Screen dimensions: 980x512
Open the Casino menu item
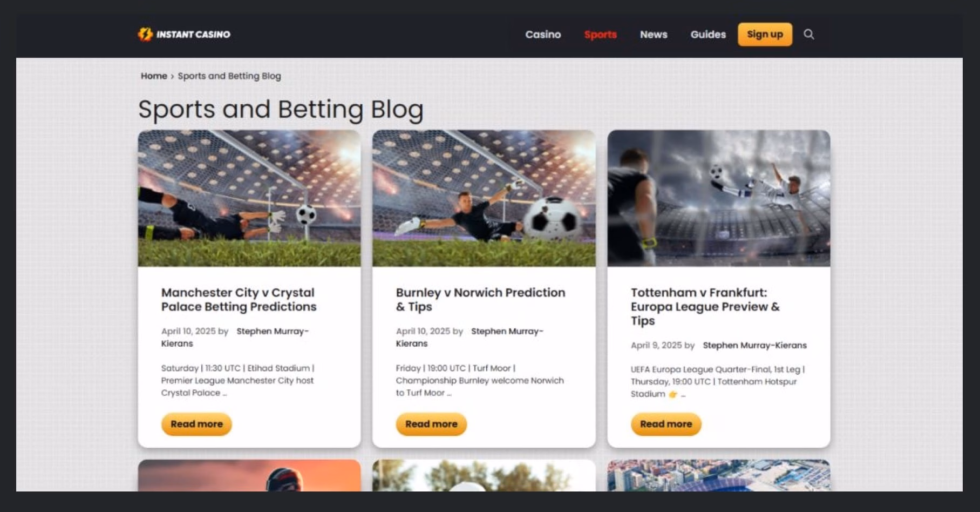coord(543,35)
